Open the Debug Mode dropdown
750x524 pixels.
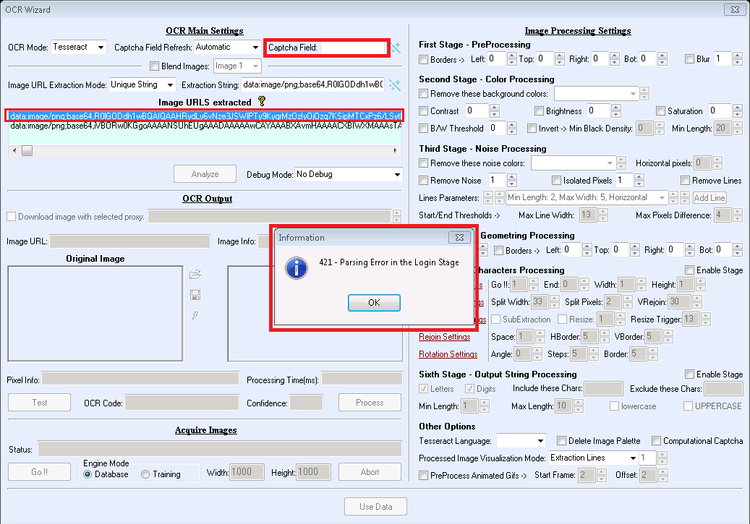point(397,175)
